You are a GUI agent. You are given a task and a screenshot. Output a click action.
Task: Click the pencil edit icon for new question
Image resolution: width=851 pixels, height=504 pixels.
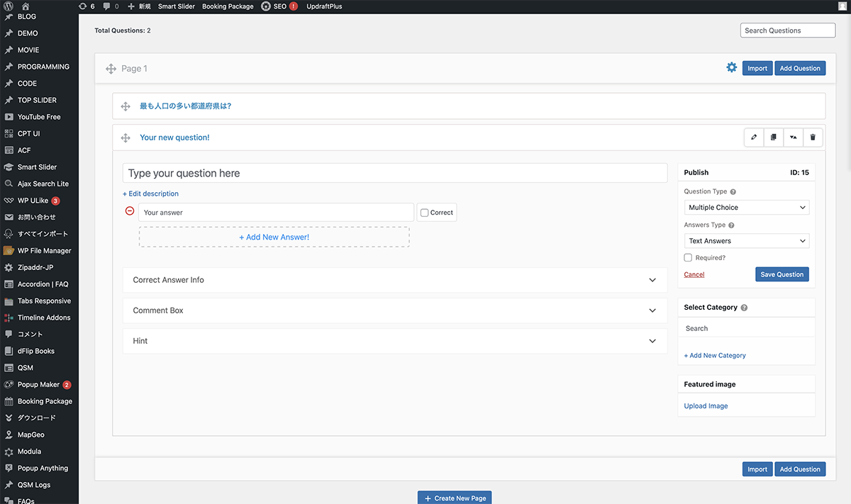tap(754, 138)
